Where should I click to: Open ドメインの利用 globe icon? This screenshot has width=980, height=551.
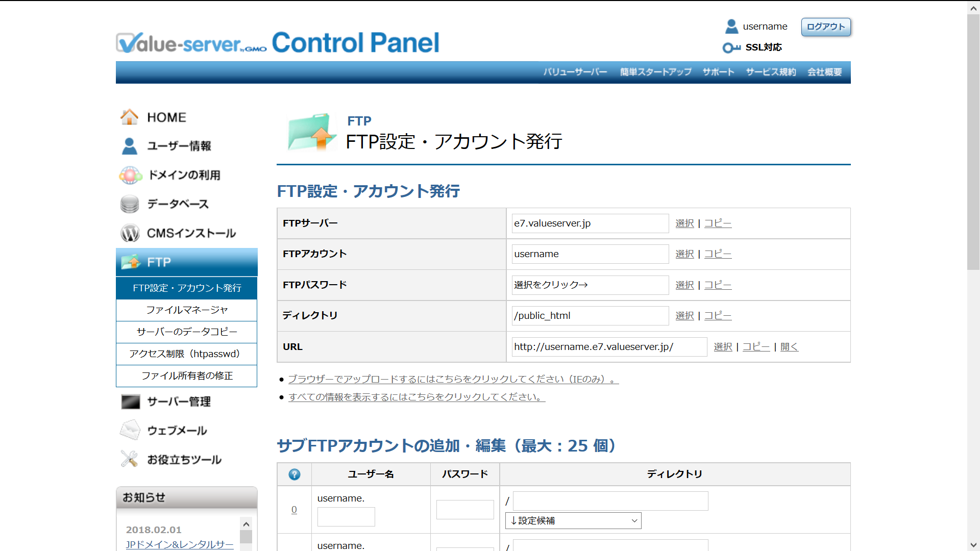tap(130, 175)
